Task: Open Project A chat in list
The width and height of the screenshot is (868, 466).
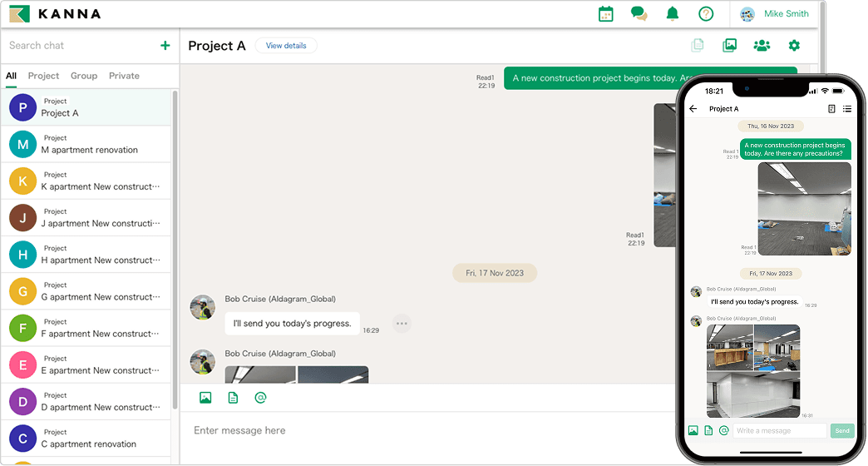Action: pyautogui.click(x=86, y=107)
